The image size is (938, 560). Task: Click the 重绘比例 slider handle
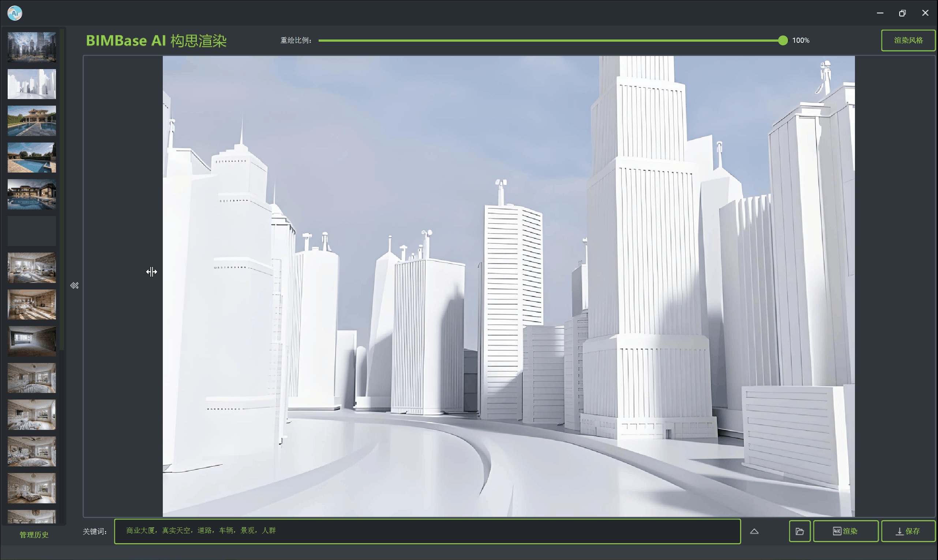pos(783,40)
